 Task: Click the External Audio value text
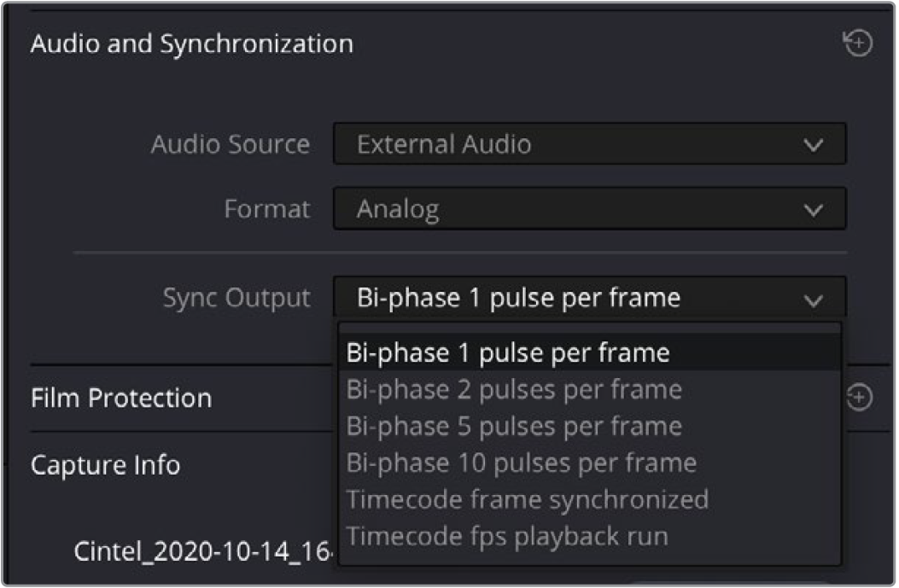[444, 144]
